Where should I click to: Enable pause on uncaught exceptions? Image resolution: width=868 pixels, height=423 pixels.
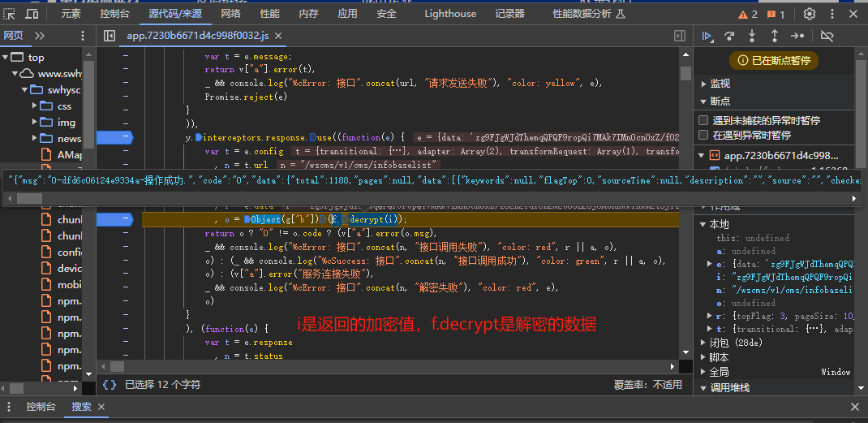coord(703,120)
